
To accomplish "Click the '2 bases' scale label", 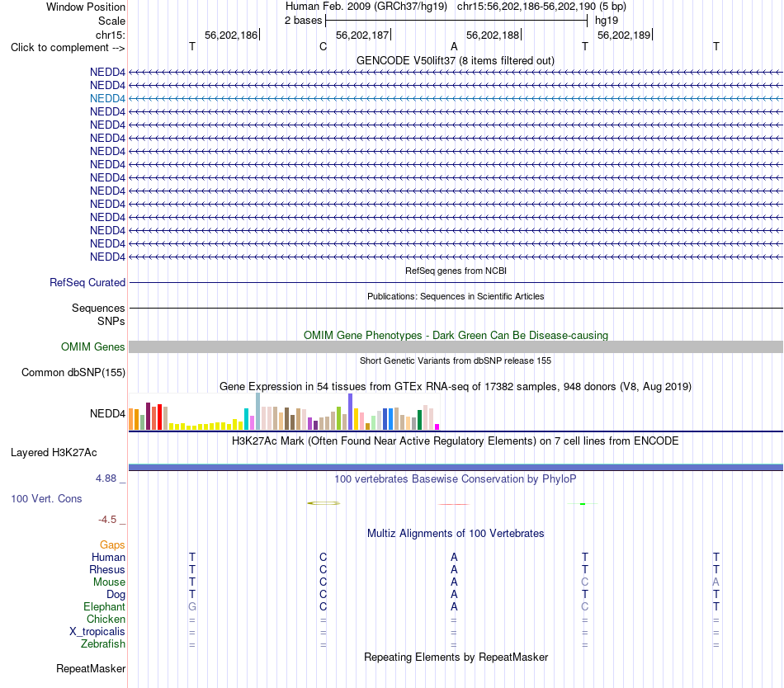I will click(303, 21).
